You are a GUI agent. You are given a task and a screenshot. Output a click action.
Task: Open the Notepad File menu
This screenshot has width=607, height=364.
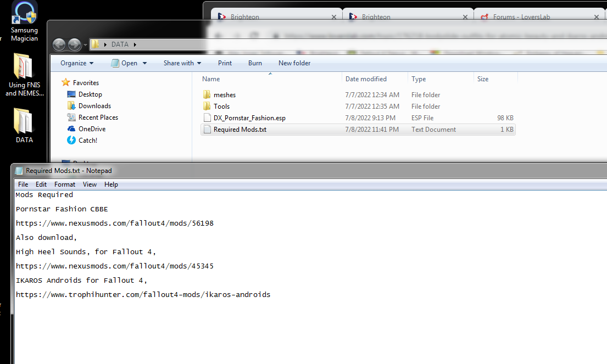23,184
